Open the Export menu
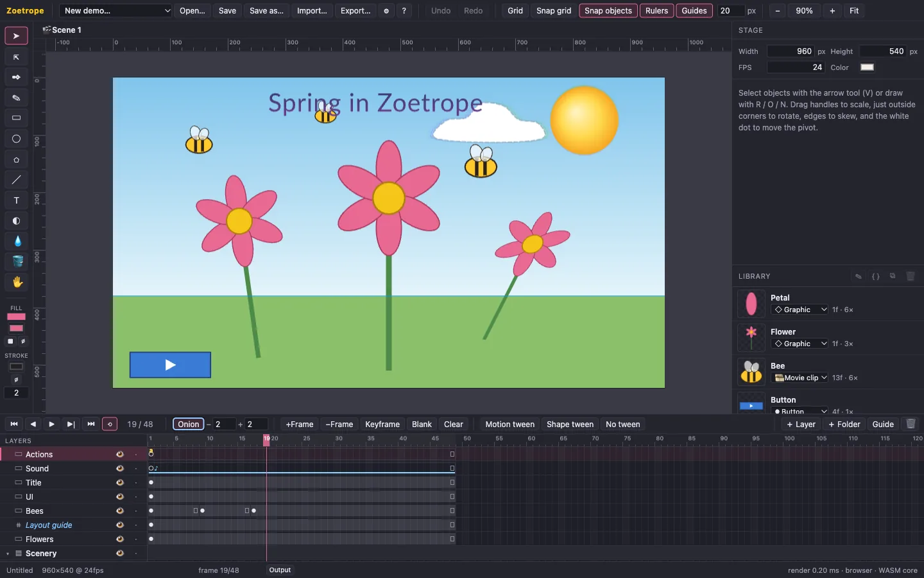 355,11
